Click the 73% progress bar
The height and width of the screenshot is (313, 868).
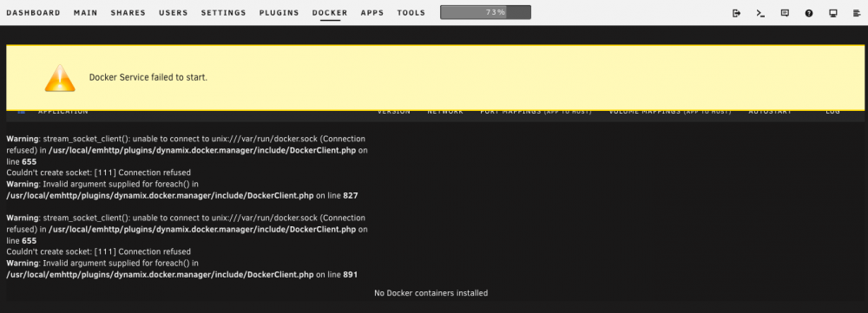click(485, 12)
